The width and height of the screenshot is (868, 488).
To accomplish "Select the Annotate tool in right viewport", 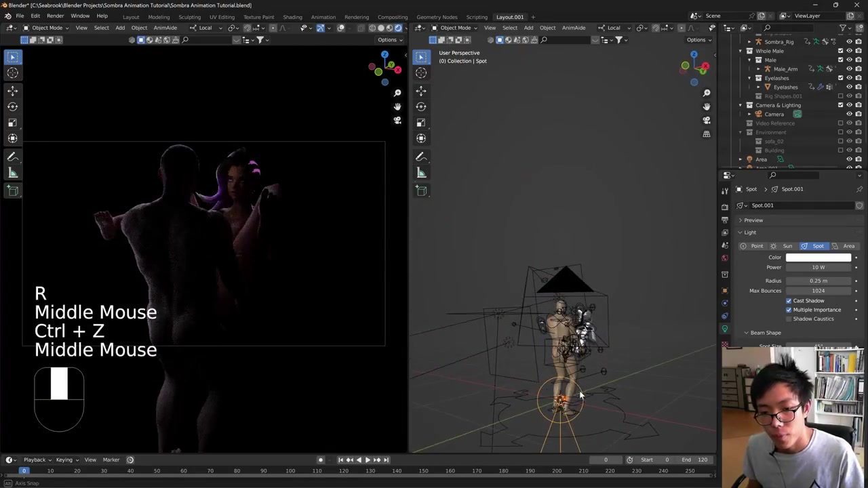I will [421, 157].
